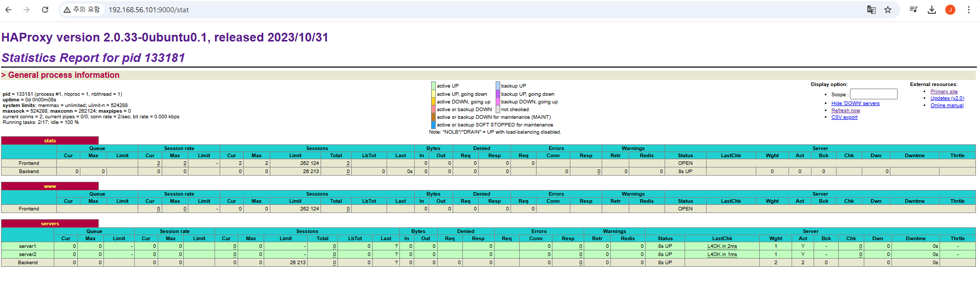Click the External resources label
The image size is (980, 298).
point(933,84)
